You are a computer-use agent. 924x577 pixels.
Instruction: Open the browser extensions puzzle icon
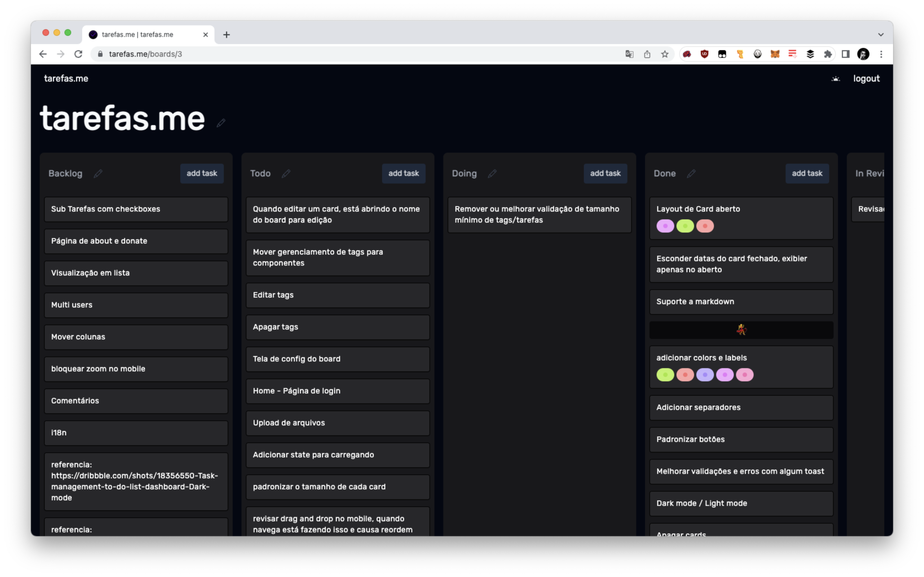(828, 54)
